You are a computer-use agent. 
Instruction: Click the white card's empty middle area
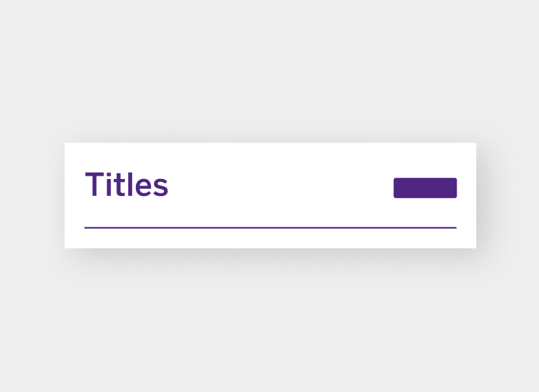pyautogui.click(x=275, y=188)
